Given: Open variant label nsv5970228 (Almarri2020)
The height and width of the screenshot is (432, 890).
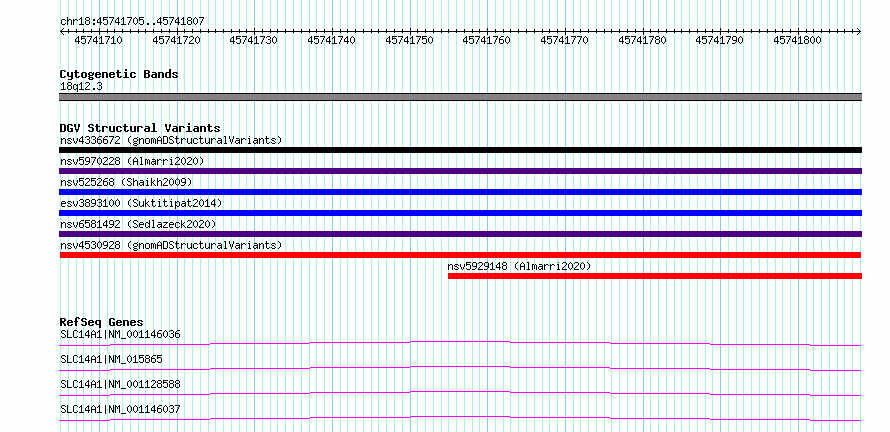Looking at the screenshot, I should pyautogui.click(x=132, y=161).
